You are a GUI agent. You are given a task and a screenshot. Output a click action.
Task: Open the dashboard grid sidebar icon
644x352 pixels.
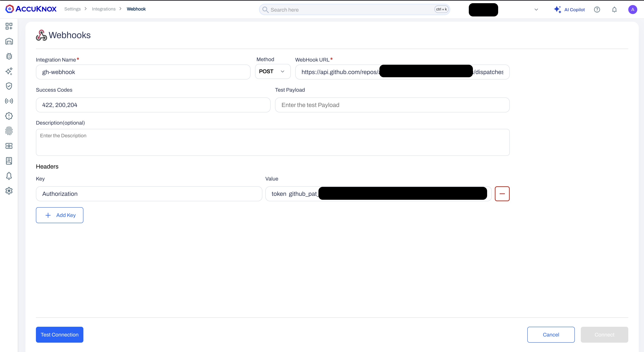(x=9, y=26)
